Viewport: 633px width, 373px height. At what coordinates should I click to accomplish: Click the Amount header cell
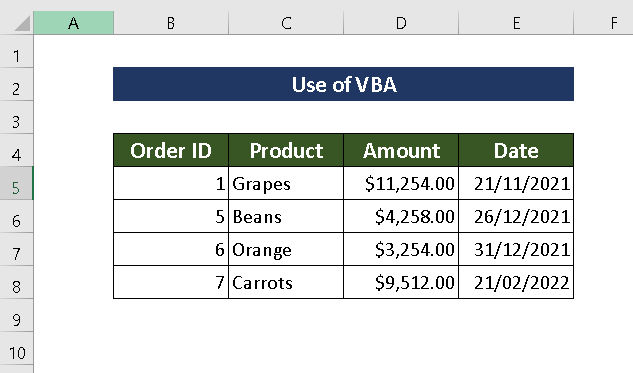tap(401, 150)
